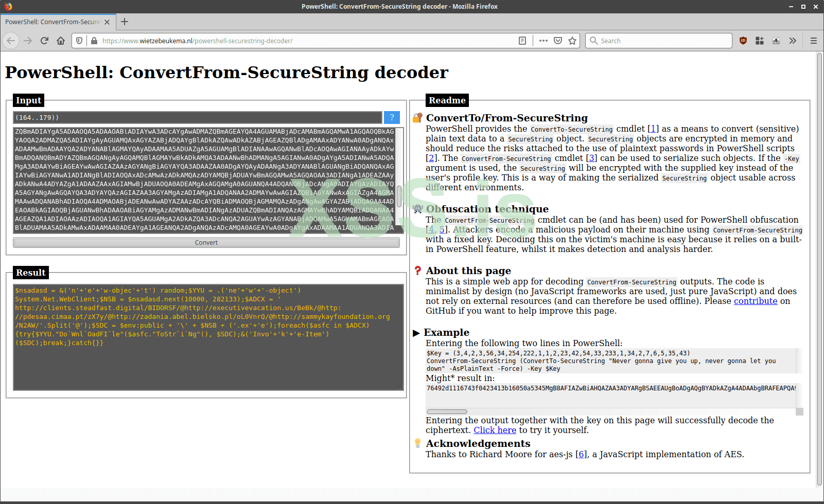Open the Firefox home page

pyautogui.click(x=61, y=41)
